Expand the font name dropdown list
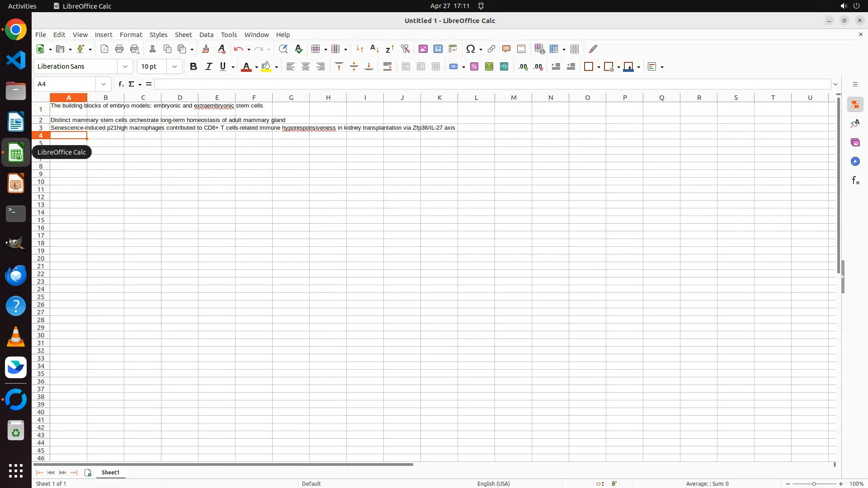868x488 pixels. coord(125,66)
